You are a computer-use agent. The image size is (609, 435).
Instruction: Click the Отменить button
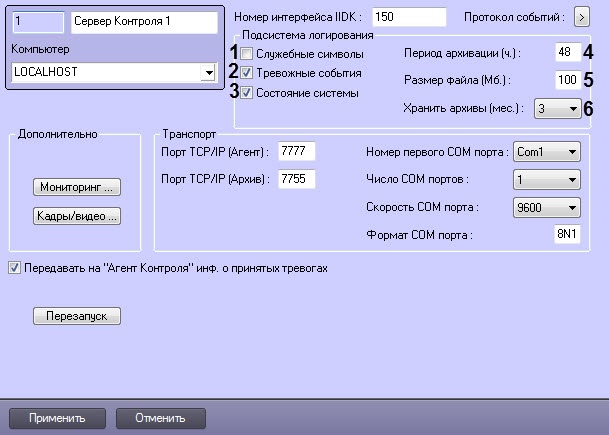click(161, 417)
